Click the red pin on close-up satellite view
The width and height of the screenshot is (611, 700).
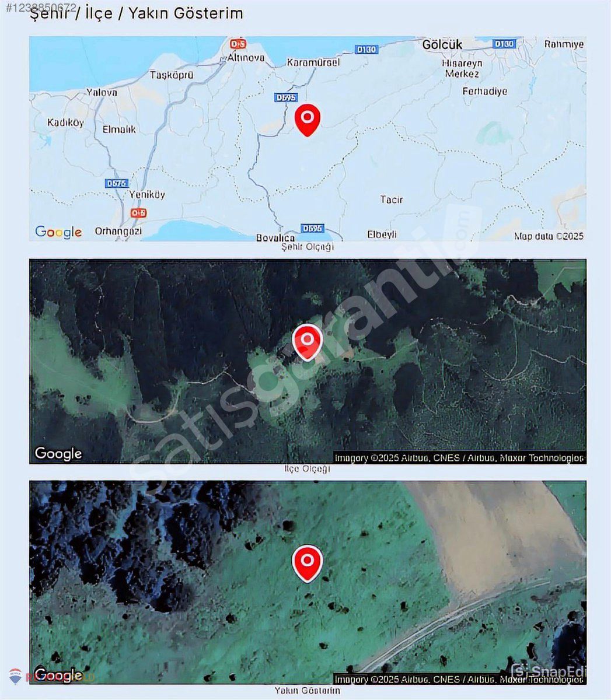point(307,563)
